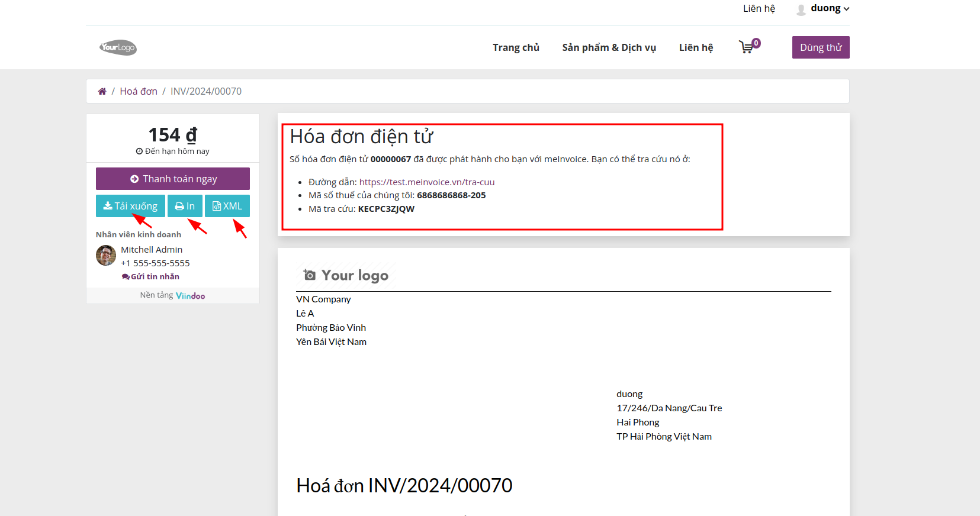Screen dimensions: 980x516
Task: Click Liên hệ link in top bar
Action: click(x=759, y=8)
